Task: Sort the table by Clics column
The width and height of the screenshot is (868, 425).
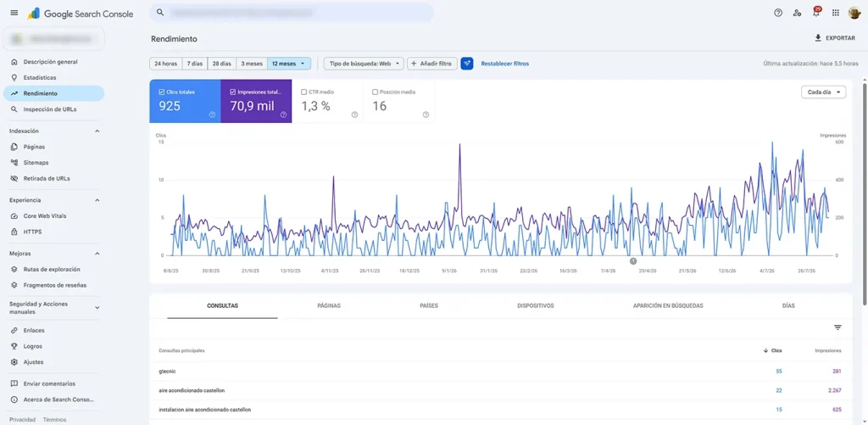Action: pos(773,350)
